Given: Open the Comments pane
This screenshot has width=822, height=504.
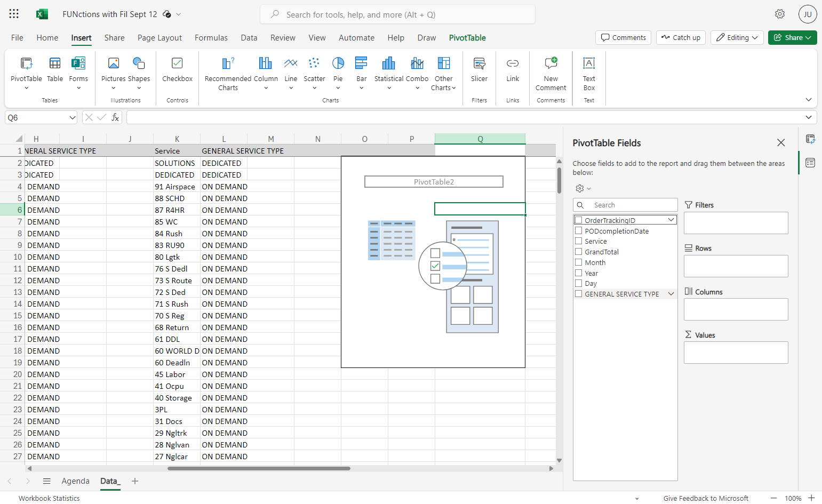Looking at the screenshot, I should pos(623,37).
